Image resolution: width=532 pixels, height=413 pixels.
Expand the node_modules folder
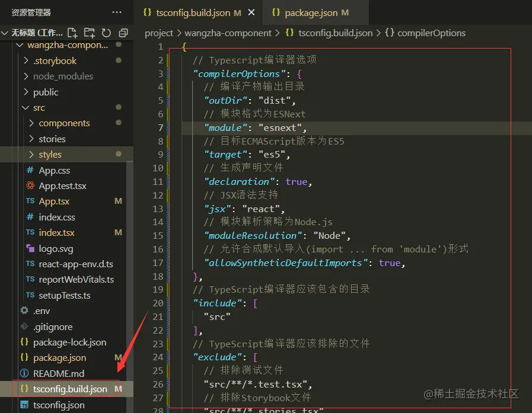click(26, 76)
